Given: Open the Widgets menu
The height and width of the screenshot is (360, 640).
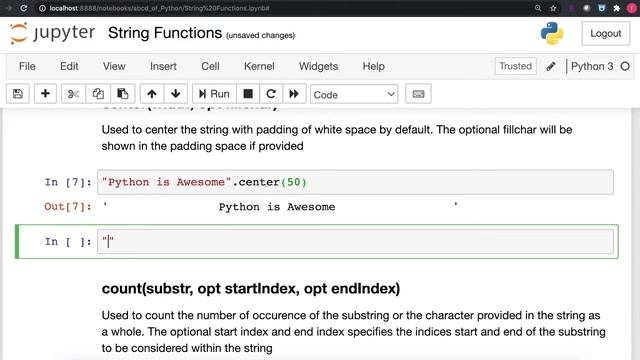Looking at the screenshot, I should coord(318,66).
